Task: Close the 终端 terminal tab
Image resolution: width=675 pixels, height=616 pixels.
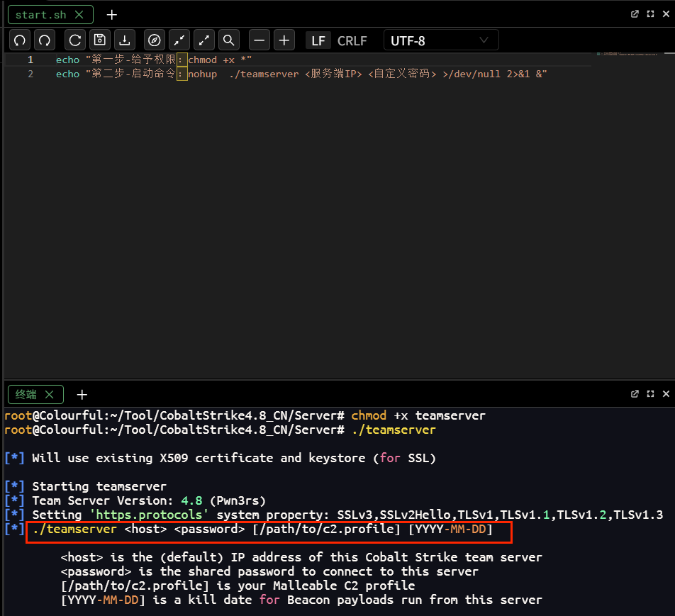Action: pos(50,394)
